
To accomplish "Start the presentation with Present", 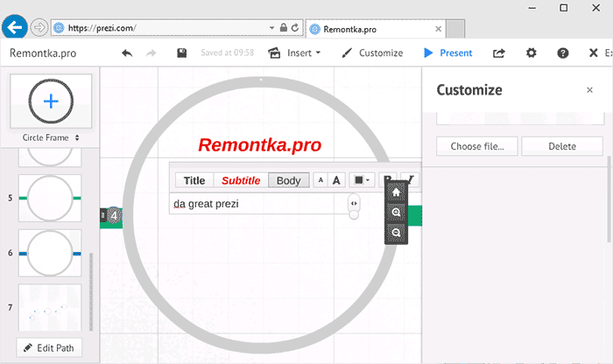I will [448, 52].
